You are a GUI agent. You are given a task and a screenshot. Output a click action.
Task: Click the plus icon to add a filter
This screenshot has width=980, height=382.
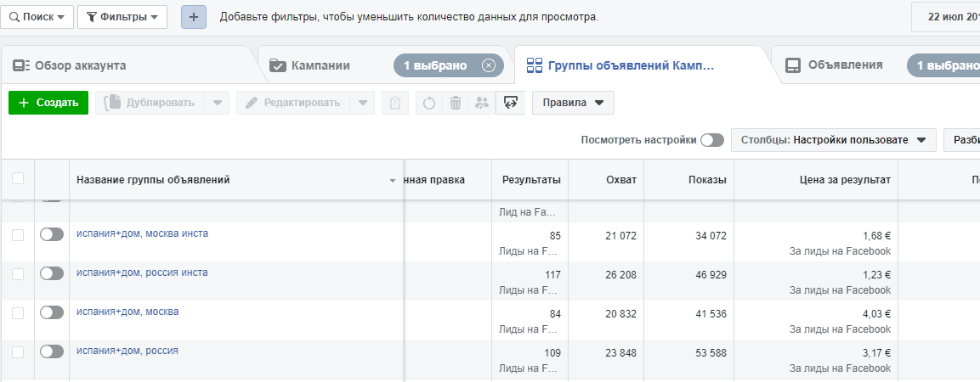(x=194, y=17)
